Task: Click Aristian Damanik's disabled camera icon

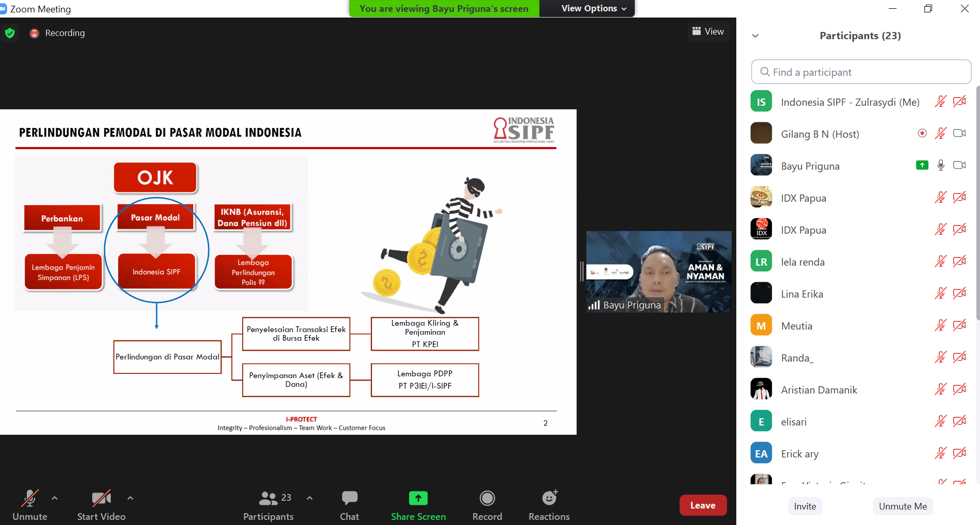Action: click(x=959, y=389)
